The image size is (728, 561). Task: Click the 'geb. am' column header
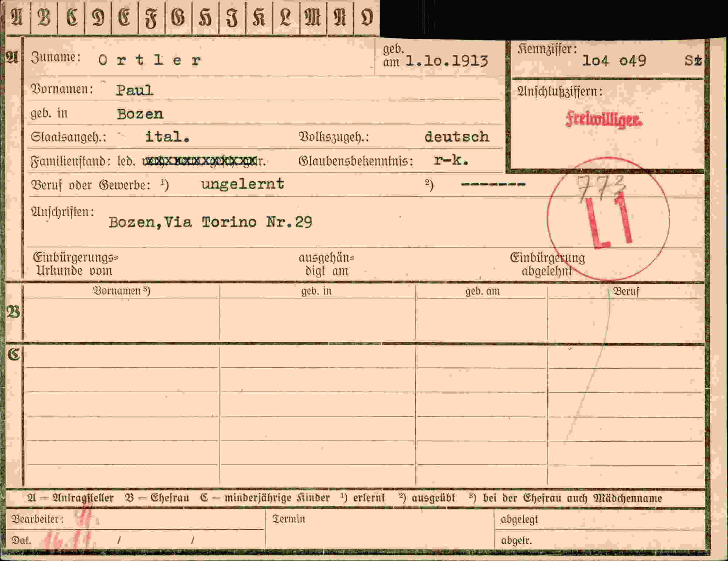point(482,291)
